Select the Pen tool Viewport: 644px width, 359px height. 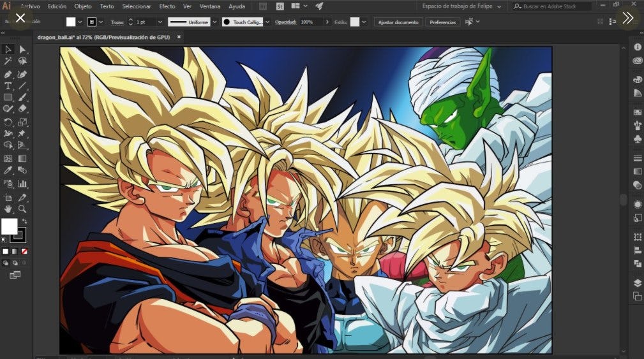point(8,74)
